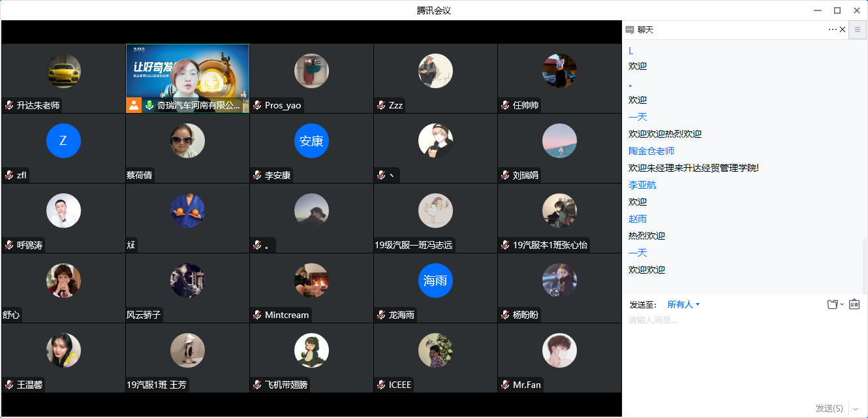Click the sender name 李亚航 in chat

tap(642, 185)
